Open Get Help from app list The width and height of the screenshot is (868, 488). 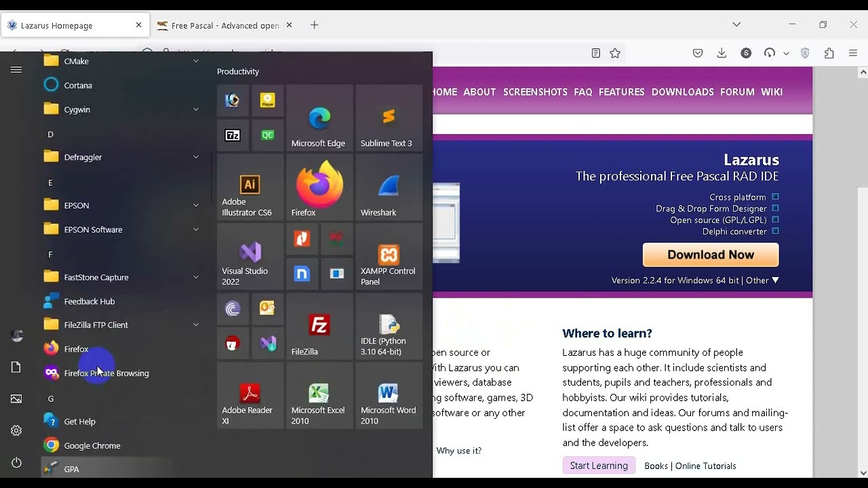tap(122, 421)
